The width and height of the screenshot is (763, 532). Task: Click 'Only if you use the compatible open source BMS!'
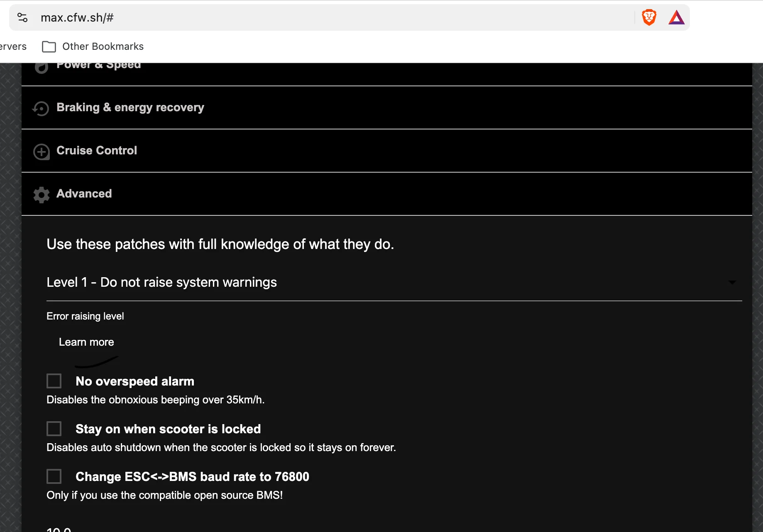tap(164, 495)
